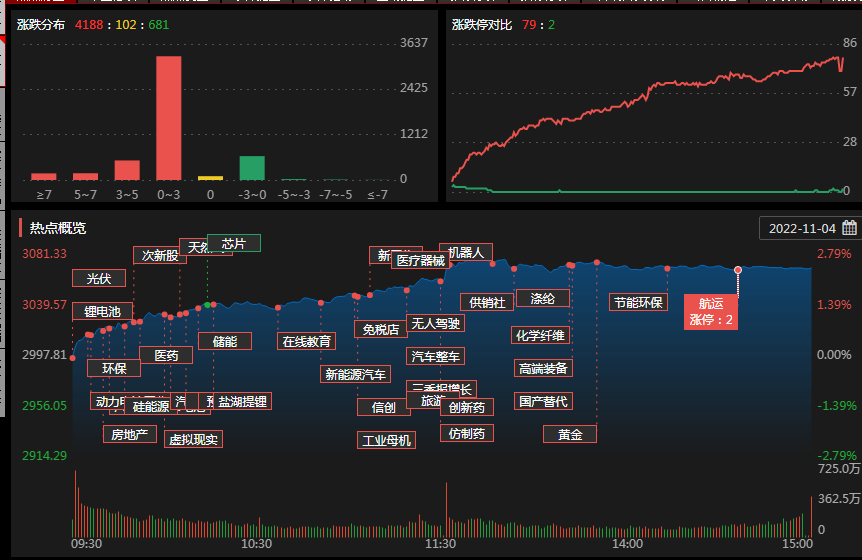Screen dimensions: 862x560
Task: Select the 供销社 hotspot label
Action: (x=487, y=302)
